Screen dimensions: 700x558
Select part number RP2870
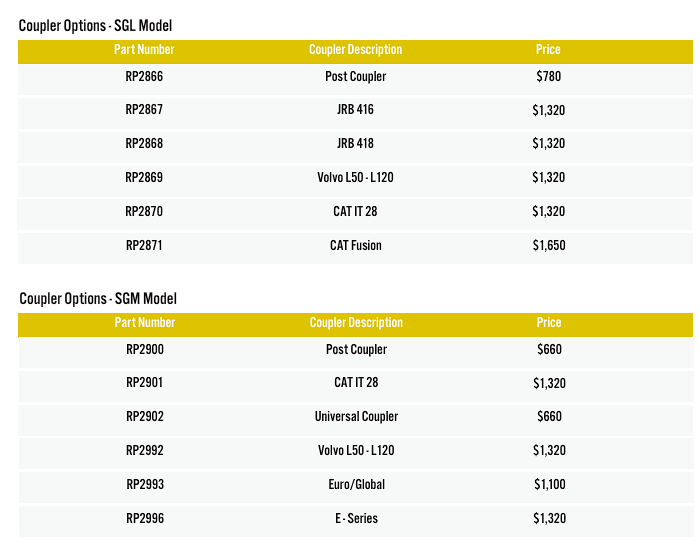click(x=144, y=212)
